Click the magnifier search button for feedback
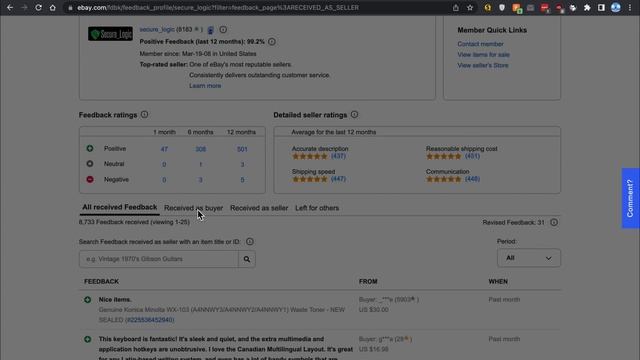This screenshot has height=360, width=640. (247, 259)
